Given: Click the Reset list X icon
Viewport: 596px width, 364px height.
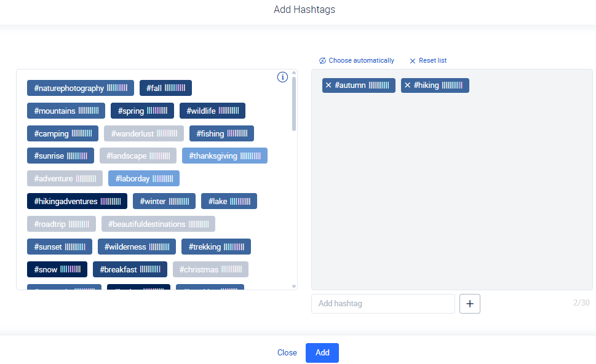Looking at the screenshot, I should pos(411,60).
